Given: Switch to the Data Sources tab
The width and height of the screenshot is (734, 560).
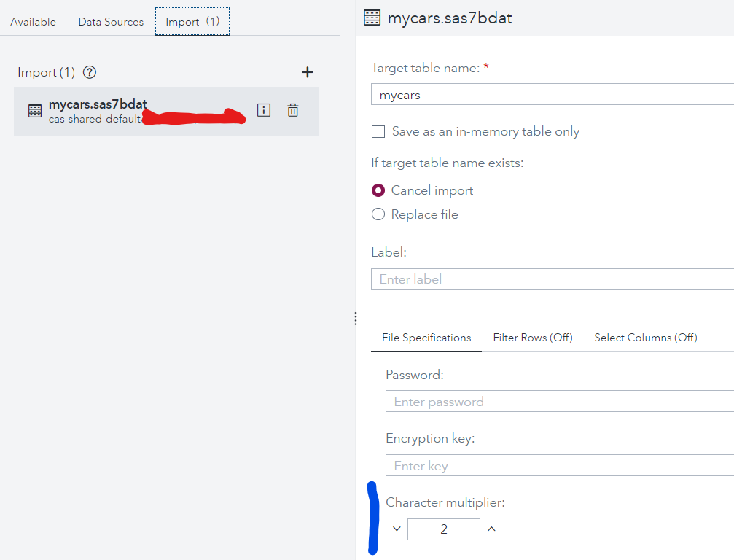Looking at the screenshot, I should (x=110, y=21).
